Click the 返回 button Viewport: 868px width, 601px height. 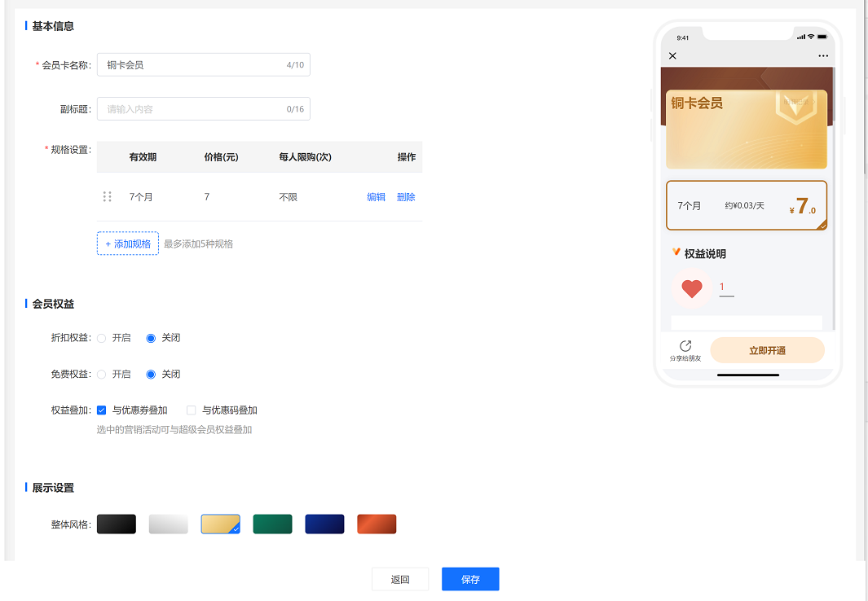click(x=400, y=579)
